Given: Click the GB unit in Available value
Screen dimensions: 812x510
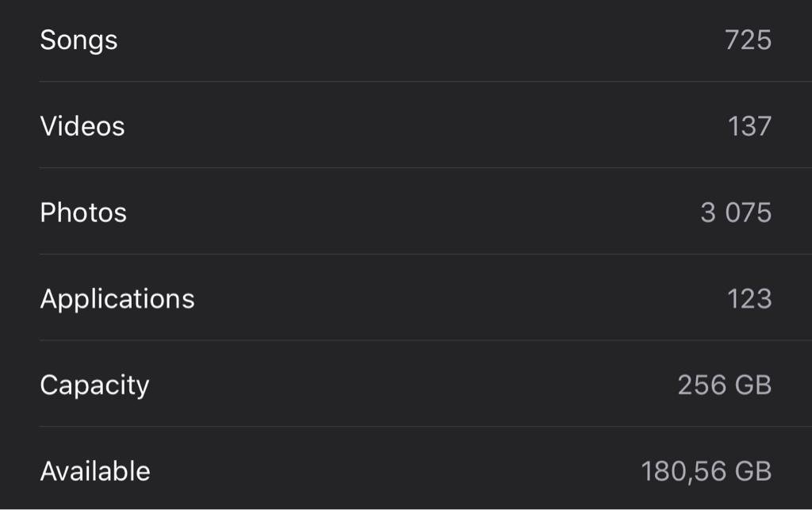Looking at the screenshot, I should (x=753, y=472).
